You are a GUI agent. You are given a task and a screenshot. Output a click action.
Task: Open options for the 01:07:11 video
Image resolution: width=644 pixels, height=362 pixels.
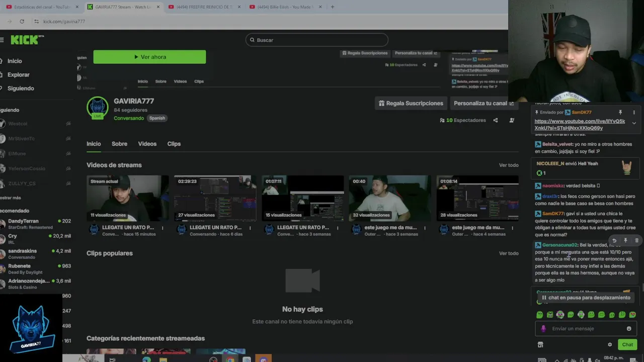(x=338, y=228)
